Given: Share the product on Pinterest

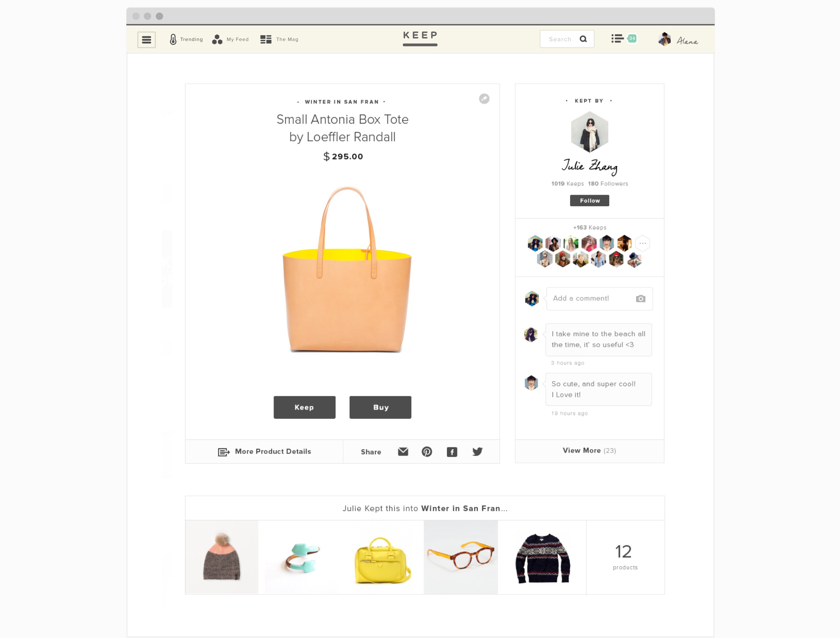Looking at the screenshot, I should click(x=427, y=452).
